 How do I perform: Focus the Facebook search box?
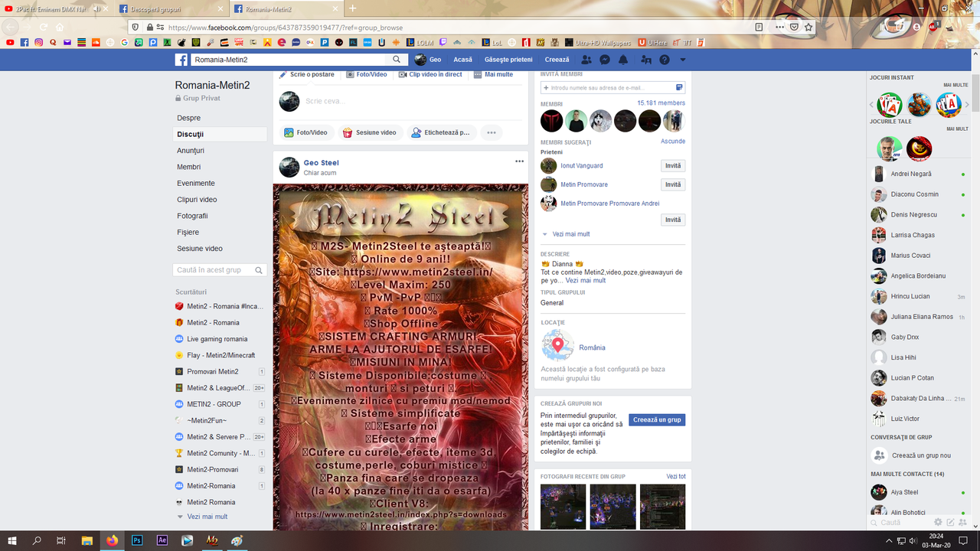tap(289, 60)
